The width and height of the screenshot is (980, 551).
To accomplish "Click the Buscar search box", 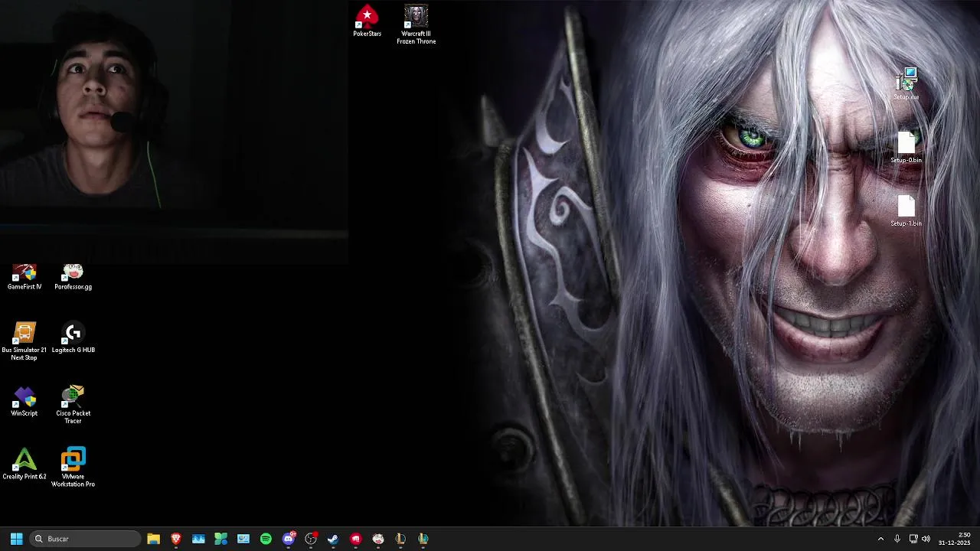I will [85, 539].
